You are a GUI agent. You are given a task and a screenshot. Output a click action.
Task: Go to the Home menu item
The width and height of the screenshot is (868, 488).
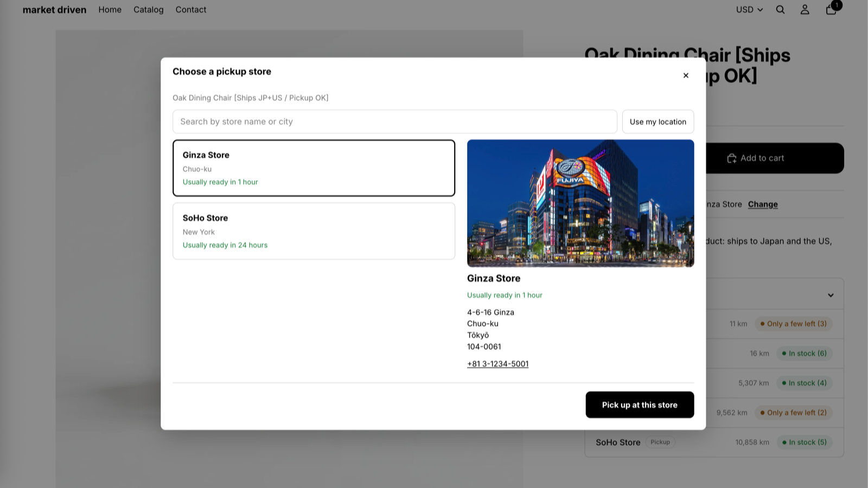point(110,10)
